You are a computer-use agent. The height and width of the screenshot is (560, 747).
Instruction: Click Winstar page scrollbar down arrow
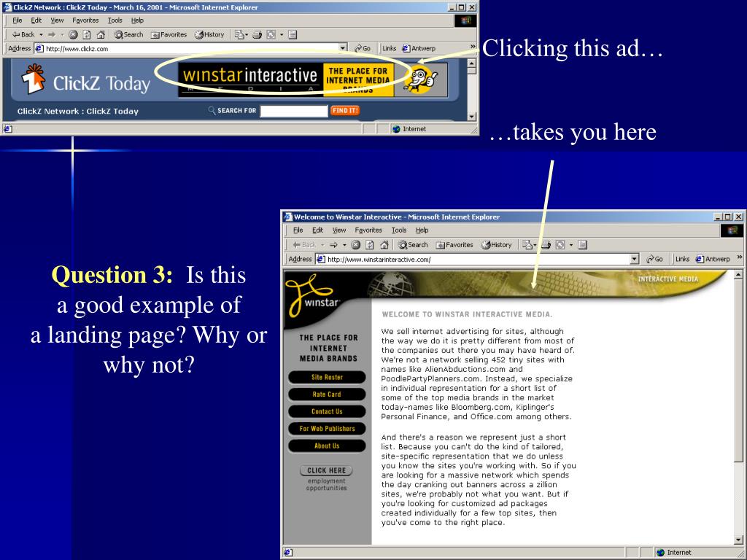pos(738,540)
